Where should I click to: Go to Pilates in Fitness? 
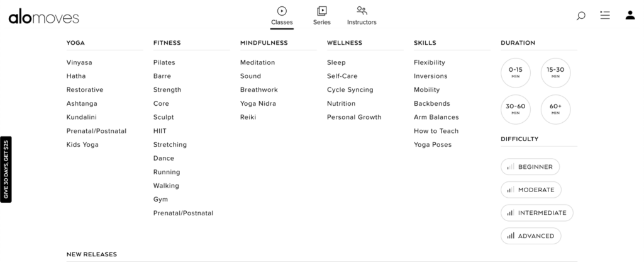point(164,62)
